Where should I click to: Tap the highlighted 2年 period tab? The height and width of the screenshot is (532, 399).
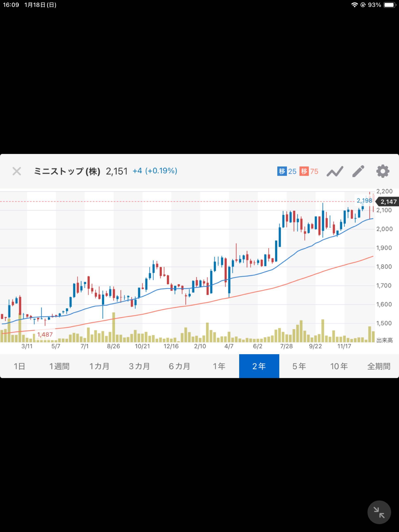259,366
